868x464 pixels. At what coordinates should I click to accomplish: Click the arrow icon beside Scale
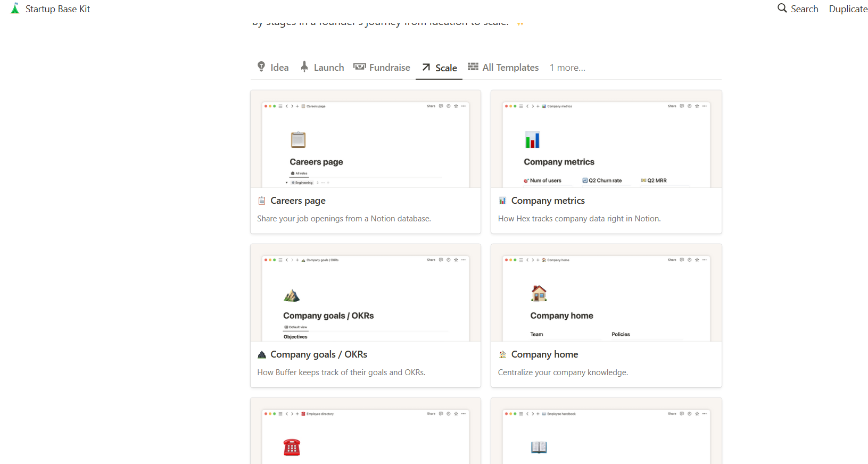426,67
